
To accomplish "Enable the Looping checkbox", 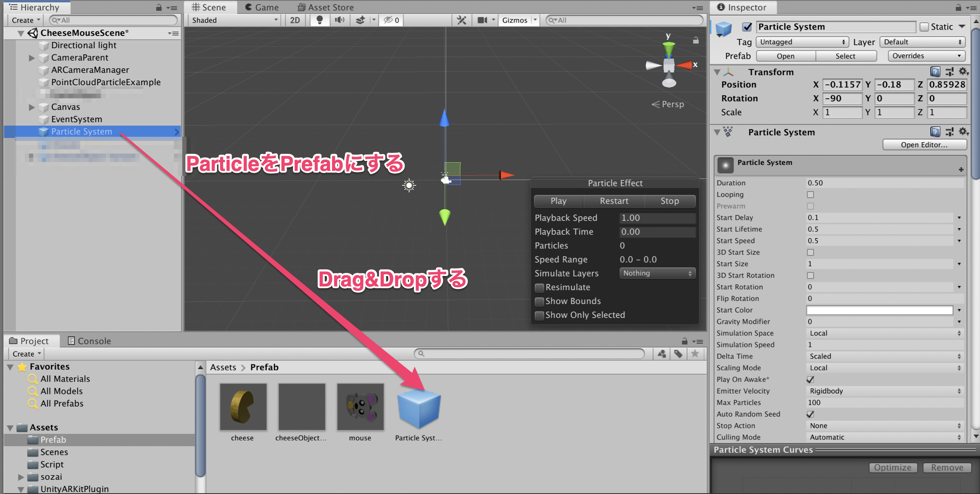I will tap(810, 194).
